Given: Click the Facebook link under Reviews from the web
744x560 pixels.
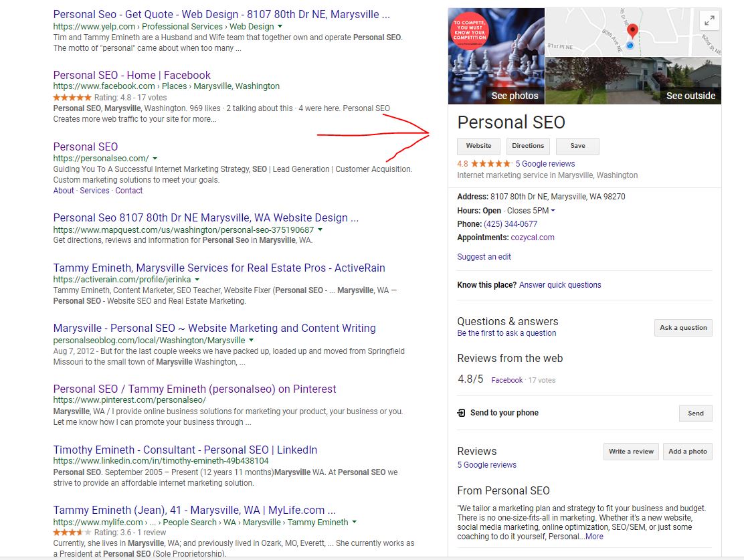Looking at the screenshot, I should 506,380.
